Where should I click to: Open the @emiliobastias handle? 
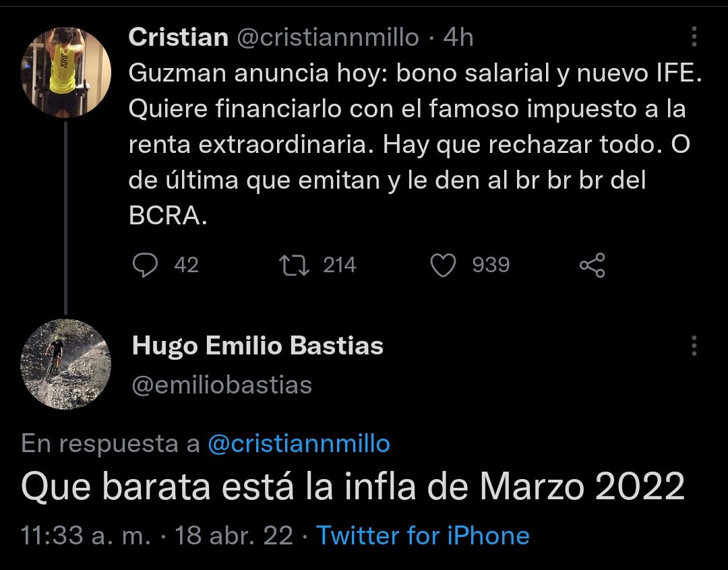222,385
